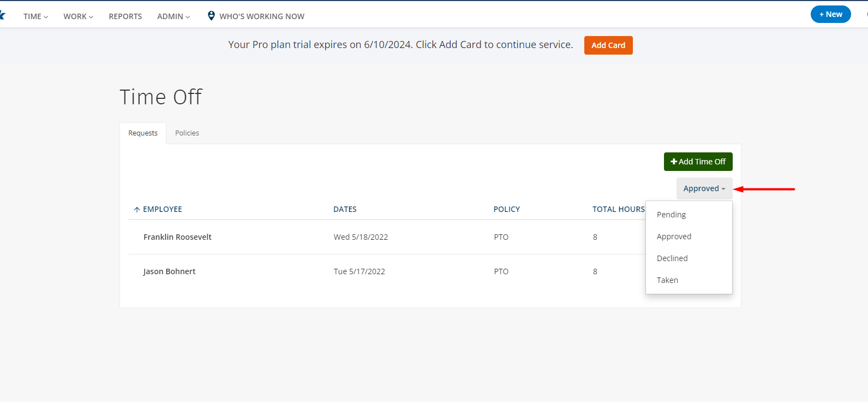This screenshot has height=402, width=868.
Task: Click the orange Add Card button
Action: [x=608, y=45]
